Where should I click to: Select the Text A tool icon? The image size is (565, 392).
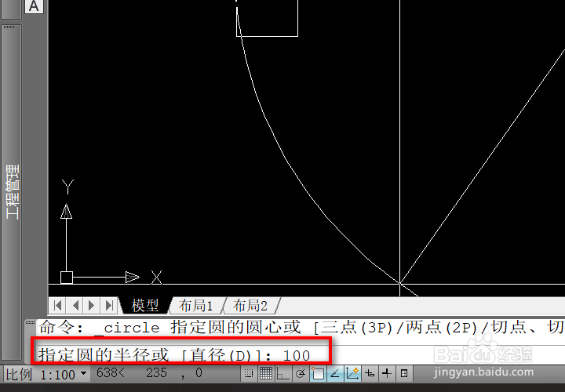[x=34, y=6]
